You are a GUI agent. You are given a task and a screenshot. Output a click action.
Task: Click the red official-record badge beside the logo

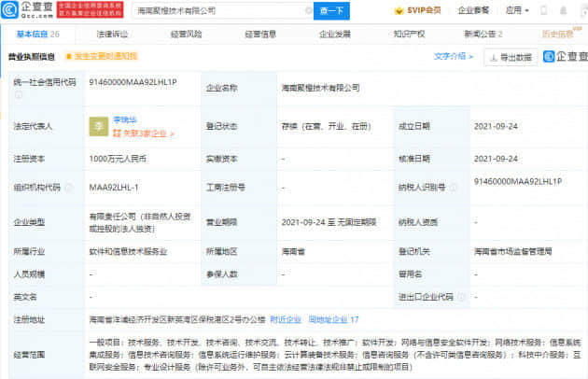[90, 9]
